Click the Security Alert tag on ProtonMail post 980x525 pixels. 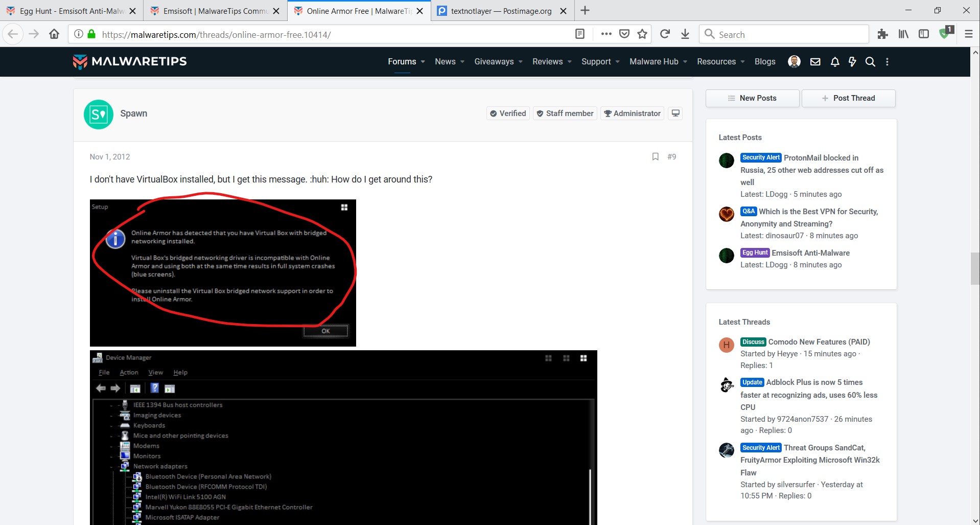(x=761, y=157)
